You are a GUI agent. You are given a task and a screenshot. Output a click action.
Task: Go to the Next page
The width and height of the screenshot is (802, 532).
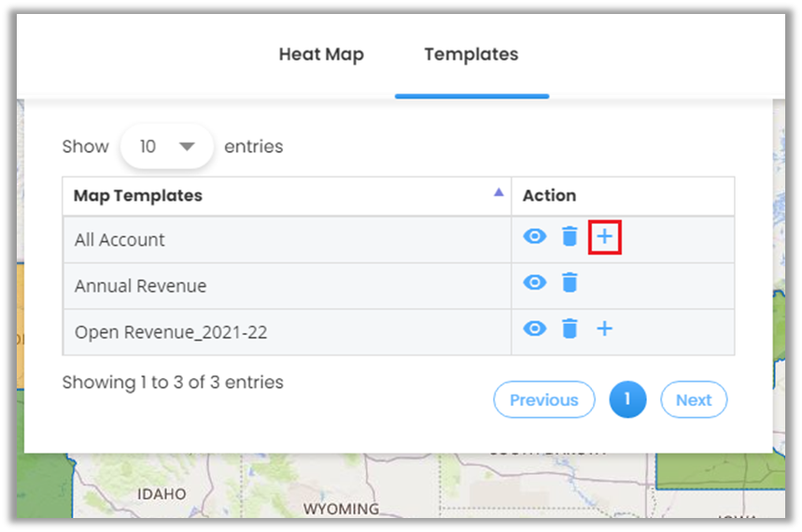click(x=693, y=399)
